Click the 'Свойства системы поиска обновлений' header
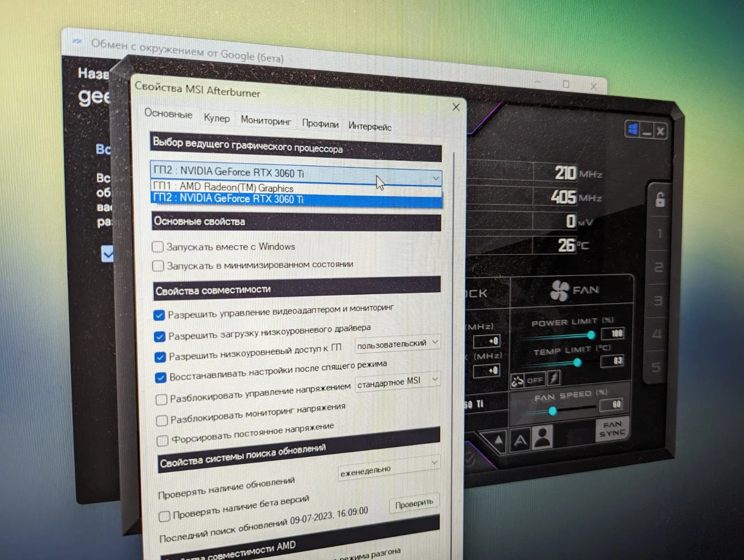Viewport: 744px width, 560px height. 299,449
